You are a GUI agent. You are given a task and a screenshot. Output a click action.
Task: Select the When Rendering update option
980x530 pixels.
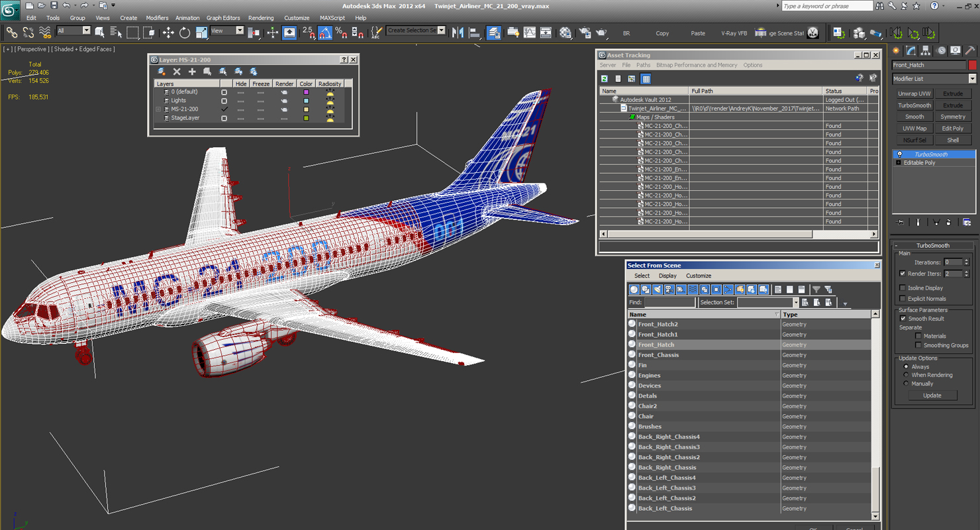pos(906,375)
